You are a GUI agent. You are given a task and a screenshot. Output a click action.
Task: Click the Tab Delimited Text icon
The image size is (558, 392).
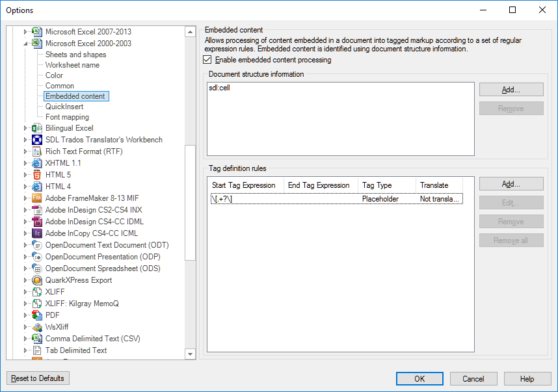pyautogui.click(x=37, y=350)
